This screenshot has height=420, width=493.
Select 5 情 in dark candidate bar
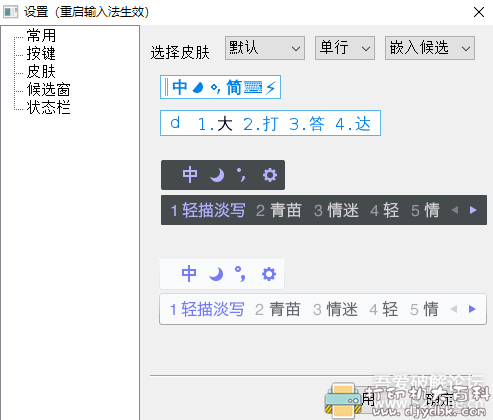pyautogui.click(x=425, y=210)
